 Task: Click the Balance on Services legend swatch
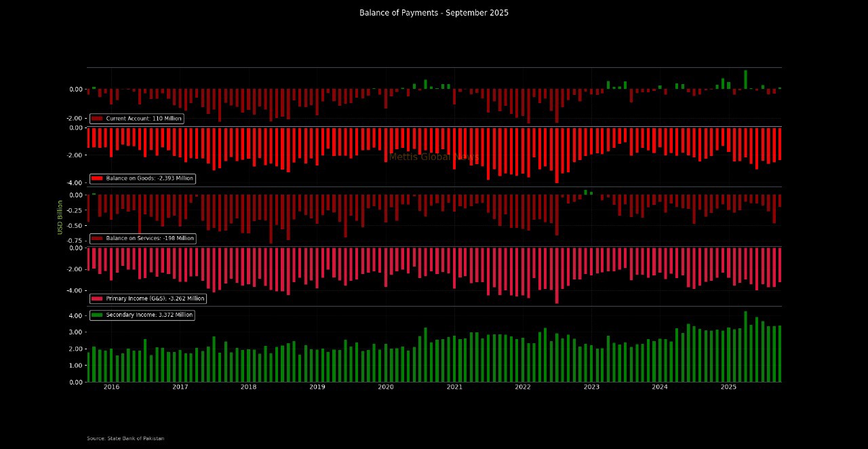[97, 238]
